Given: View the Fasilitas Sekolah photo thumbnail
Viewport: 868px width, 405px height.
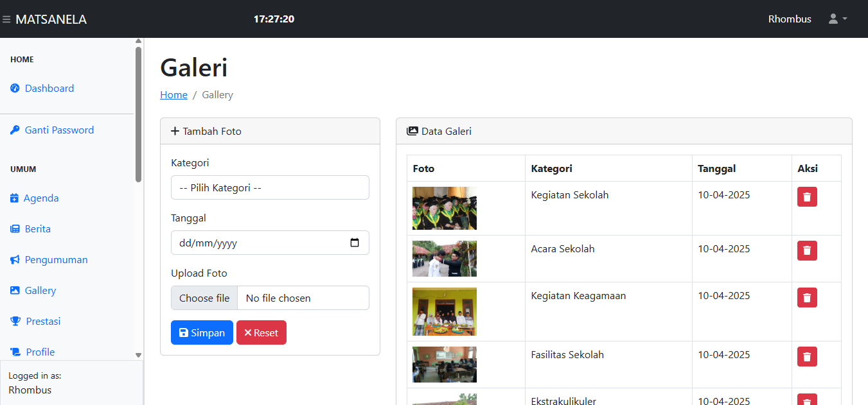Looking at the screenshot, I should (445, 365).
